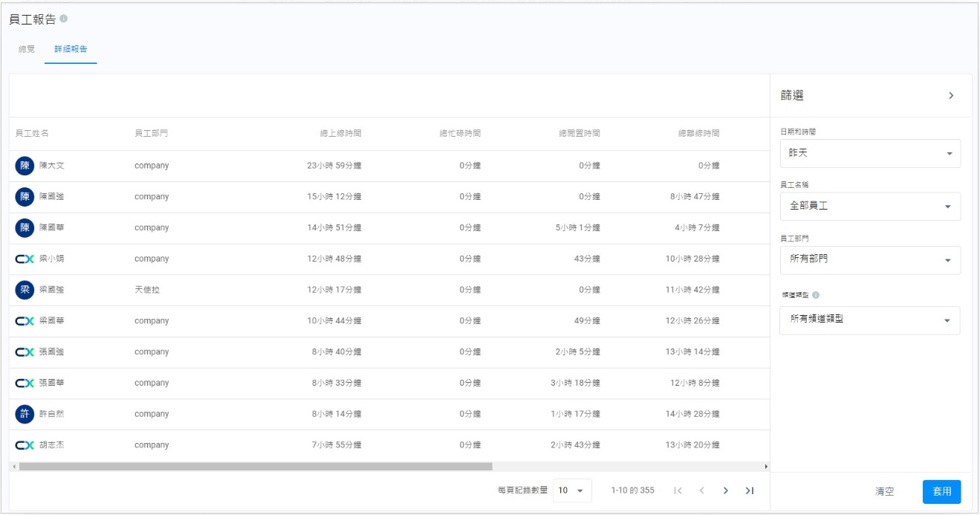Click the 15小時 12分鐘 online time cell
980x515 pixels.
pos(334,197)
